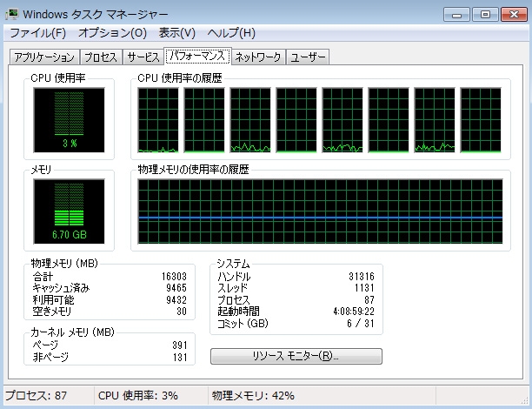Image resolution: width=532 pixels, height=409 pixels.
Task: Click the eighth CPU history graph
Action: tap(481, 120)
